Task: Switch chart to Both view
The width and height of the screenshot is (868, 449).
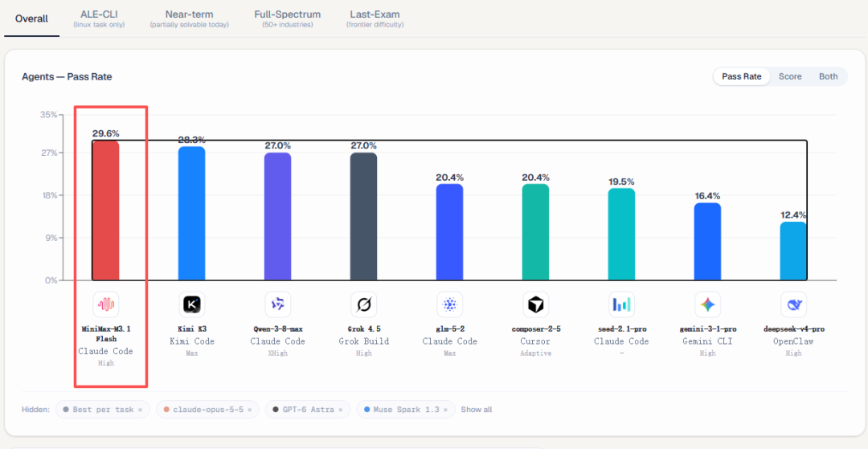Action: [x=828, y=76]
